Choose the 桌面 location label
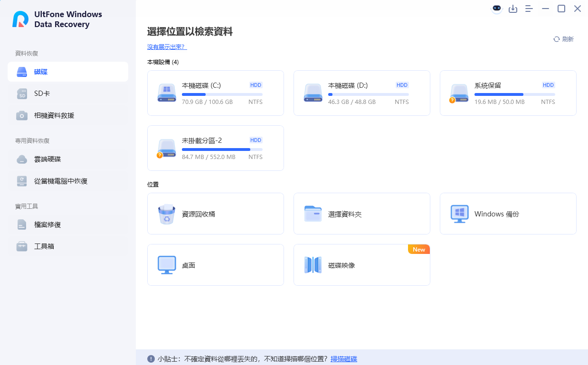The width and height of the screenshot is (588, 365). click(189, 265)
